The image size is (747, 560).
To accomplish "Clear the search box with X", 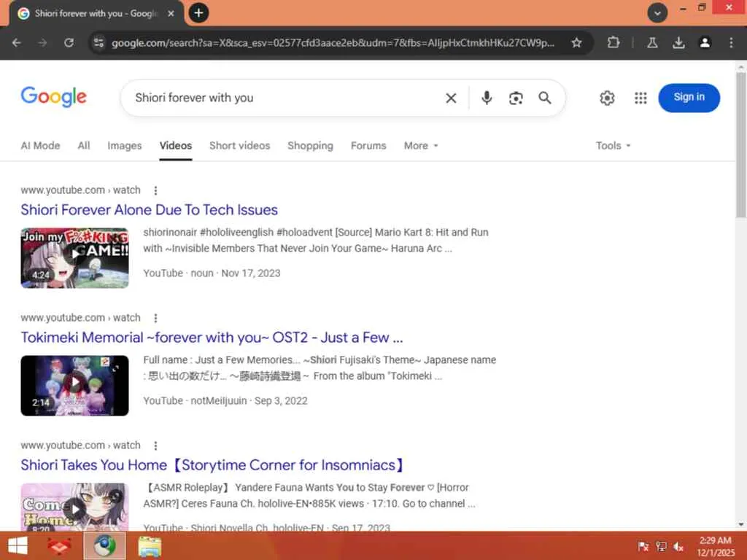I will 451,98.
